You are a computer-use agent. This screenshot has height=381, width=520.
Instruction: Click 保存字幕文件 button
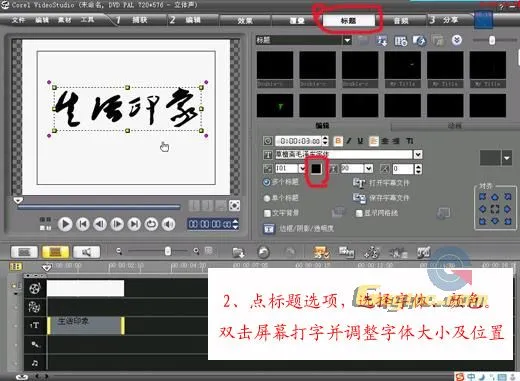pos(381,198)
